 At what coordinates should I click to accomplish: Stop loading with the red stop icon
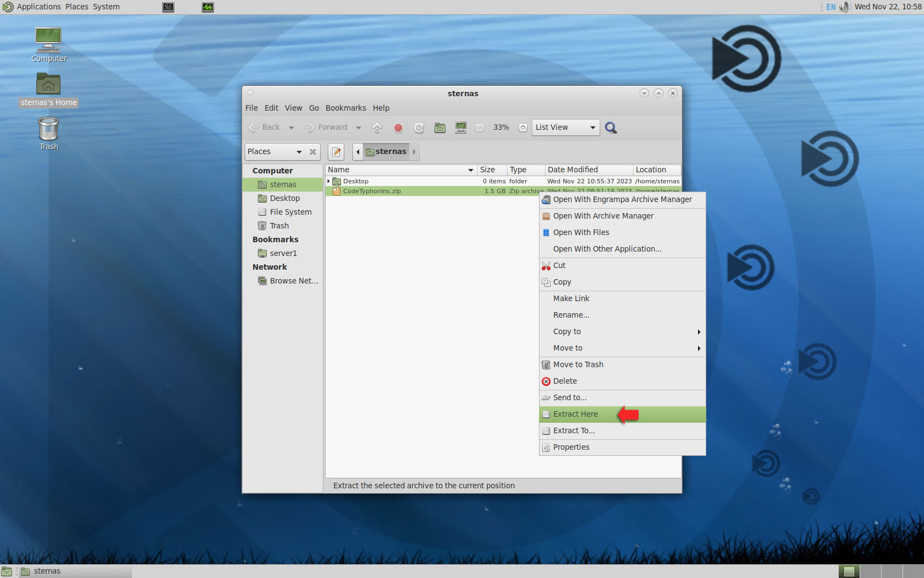pyautogui.click(x=398, y=128)
